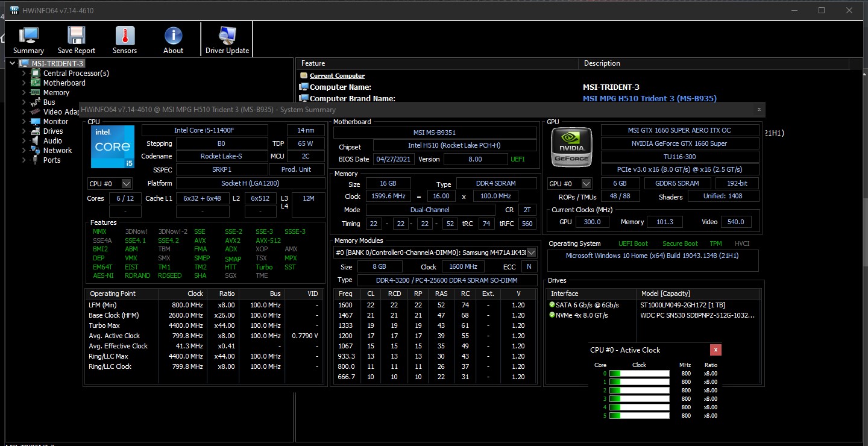Viewport: 868px width, 446px height.
Task: Click the NVIDIA GeForce GTX 1660 Super field
Action: (x=679, y=143)
